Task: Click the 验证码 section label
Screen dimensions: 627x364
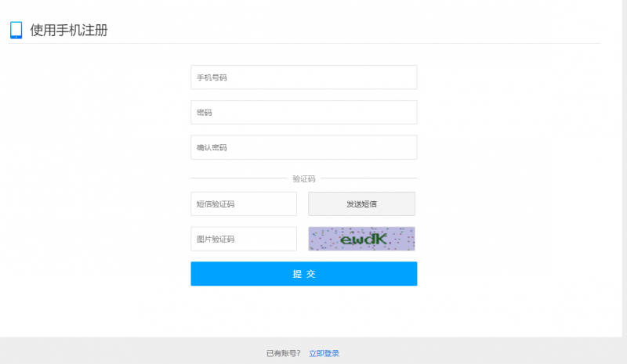Action: [x=304, y=178]
